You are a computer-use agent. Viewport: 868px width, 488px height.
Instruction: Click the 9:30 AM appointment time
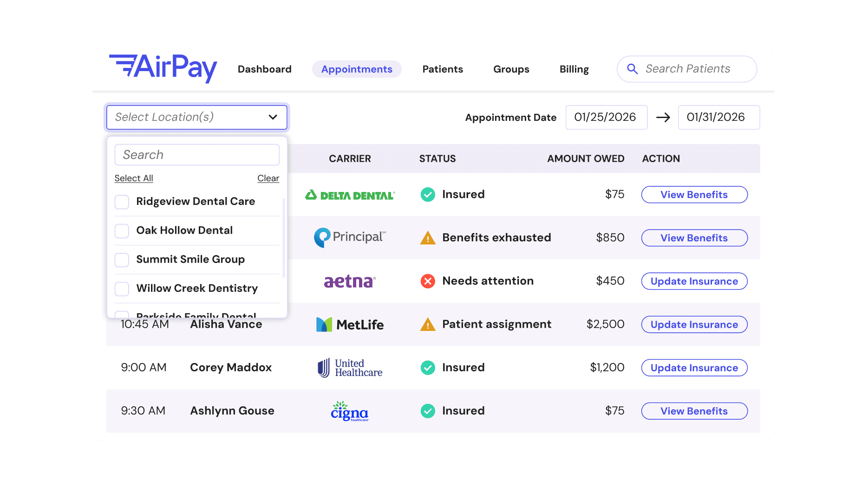point(143,411)
